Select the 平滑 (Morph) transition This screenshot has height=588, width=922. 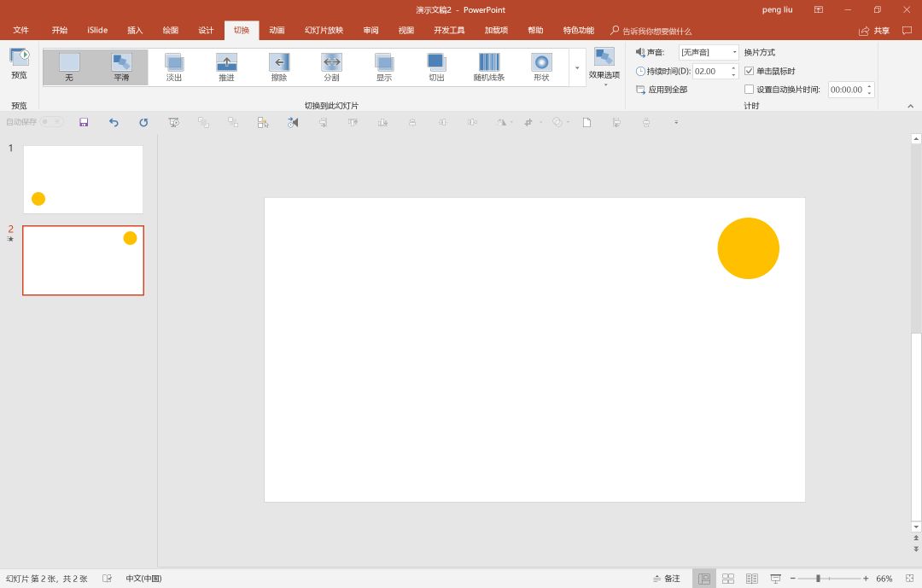tap(121, 67)
